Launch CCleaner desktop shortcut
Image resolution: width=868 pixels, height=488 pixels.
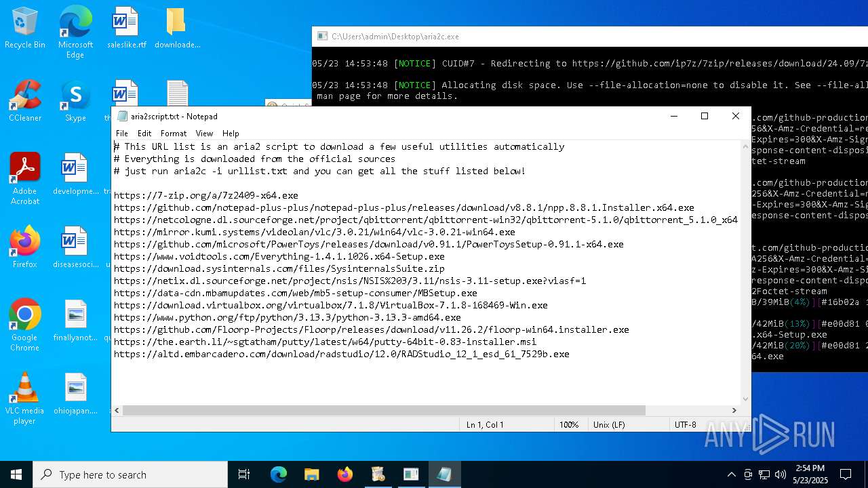[25, 101]
